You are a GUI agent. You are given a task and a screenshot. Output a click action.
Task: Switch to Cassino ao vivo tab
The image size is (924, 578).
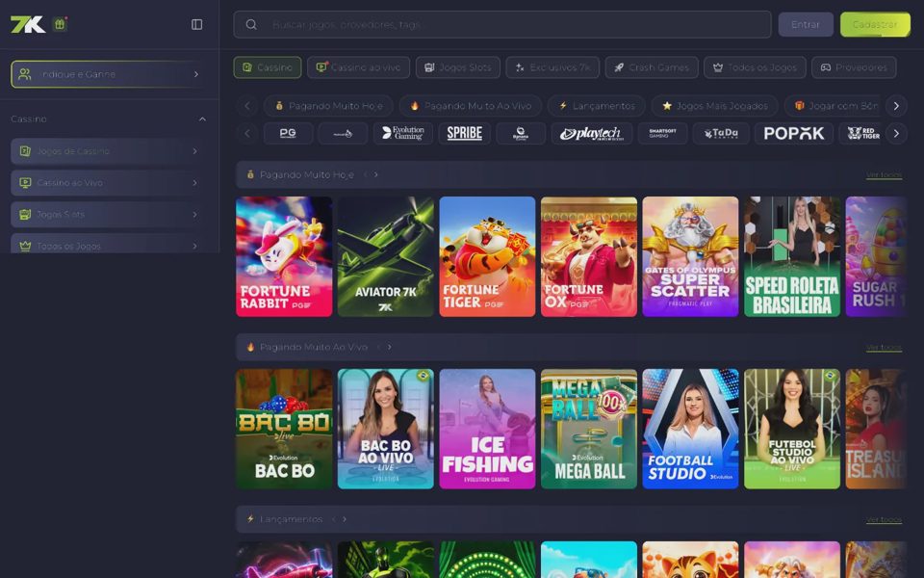tap(358, 67)
